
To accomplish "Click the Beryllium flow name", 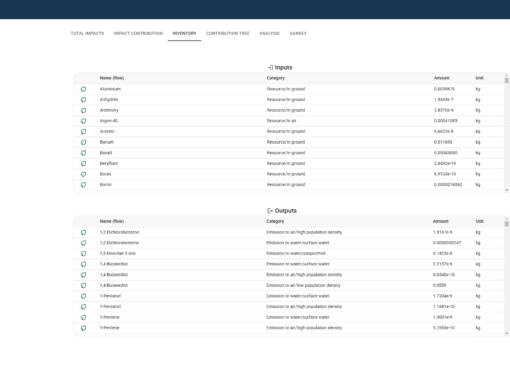I will 109,164.
